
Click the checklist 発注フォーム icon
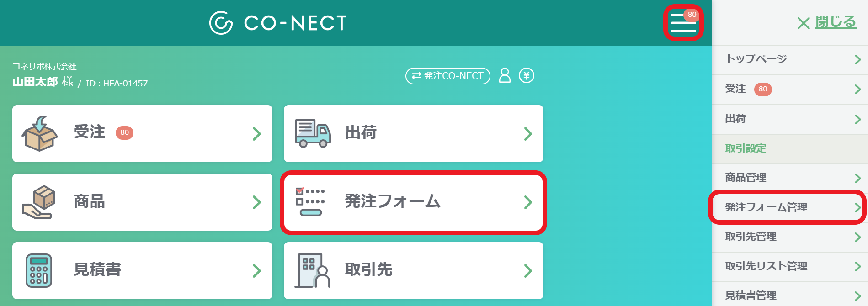[310, 202]
